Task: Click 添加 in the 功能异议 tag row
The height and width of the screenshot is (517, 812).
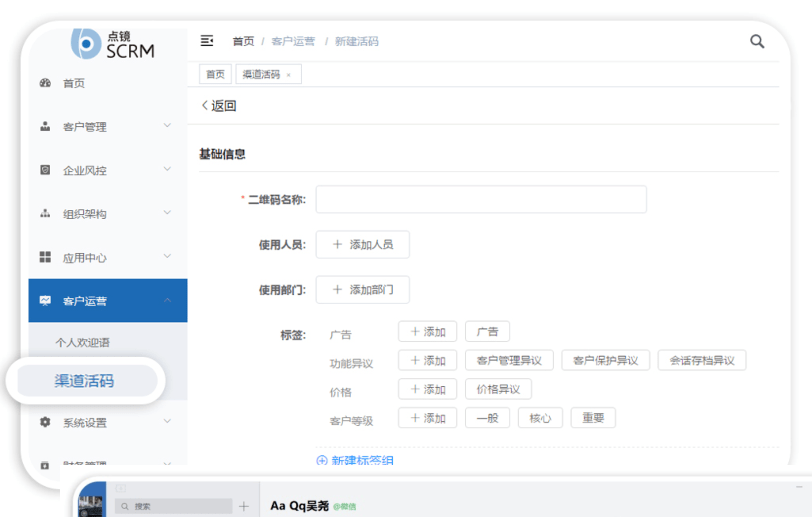Action: point(428,361)
